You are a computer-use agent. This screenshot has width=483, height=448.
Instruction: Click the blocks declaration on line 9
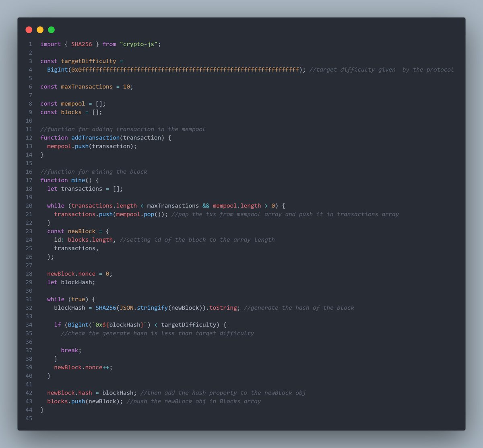point(71,112)
